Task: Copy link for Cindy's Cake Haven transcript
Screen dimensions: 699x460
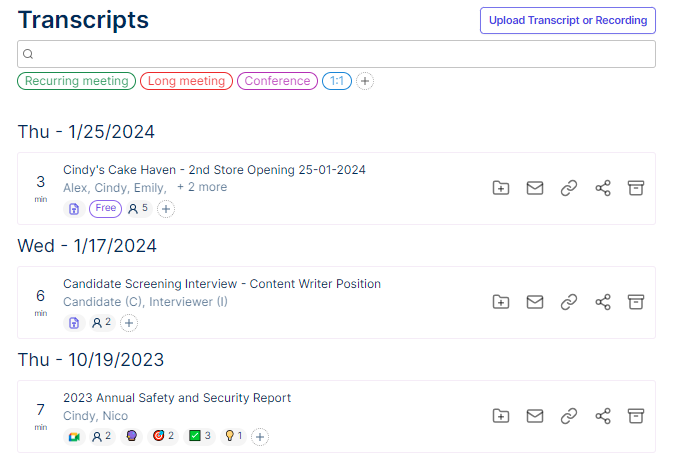Action: click(569, 188)
